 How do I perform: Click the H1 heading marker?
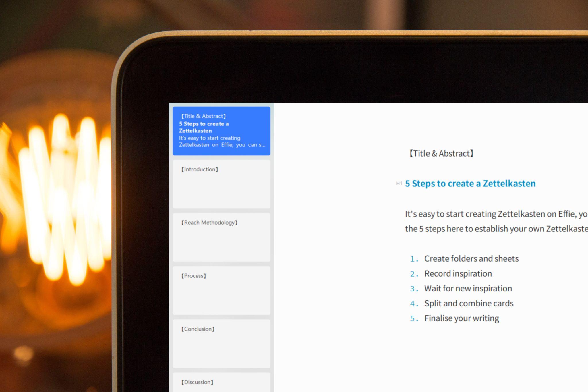pos(399,184)
